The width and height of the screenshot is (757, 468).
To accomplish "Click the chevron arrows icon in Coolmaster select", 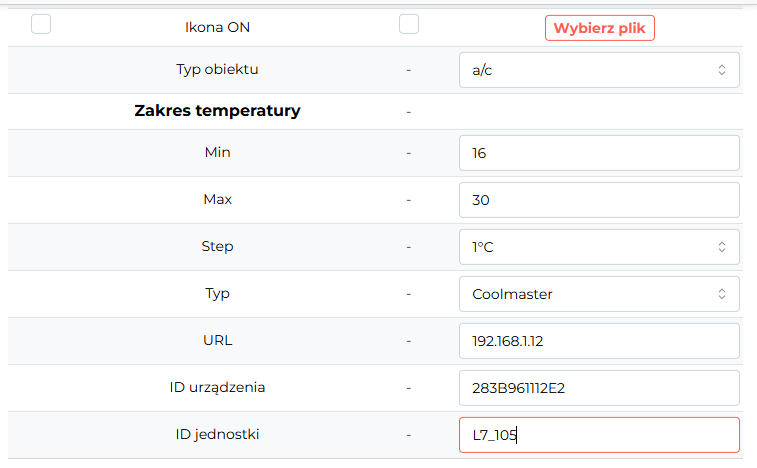I will coord(722,294).
